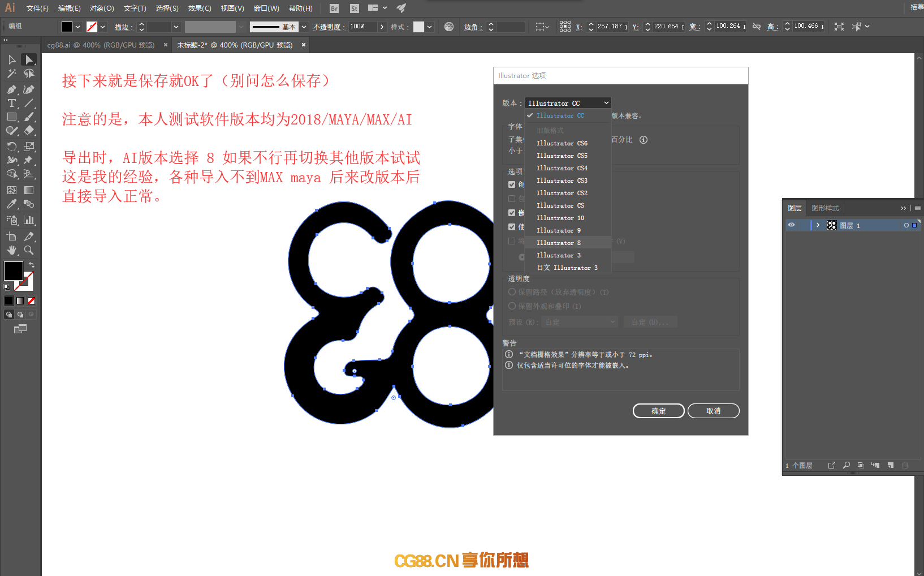The height and width of the screenshot is (576, 924).
Task: Select the Curvature tool
Action: click(29, 89)
